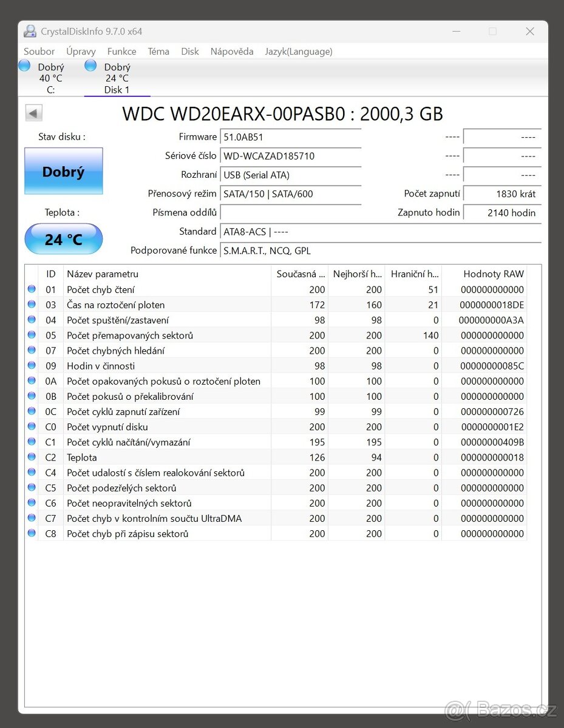
Task: Click status dot for Počet neopravitelných sektorů
Action: pyautogui.click(x=32, y=503)
